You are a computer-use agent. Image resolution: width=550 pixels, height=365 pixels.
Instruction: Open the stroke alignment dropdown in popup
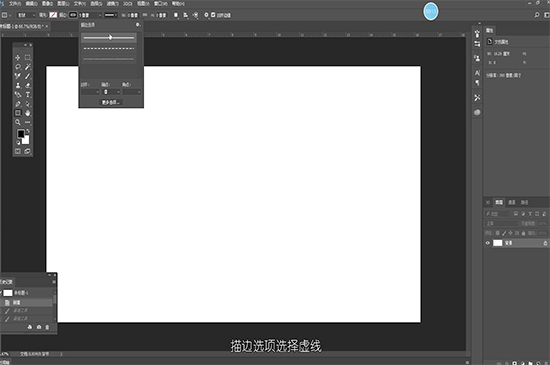tap(90, 92)
